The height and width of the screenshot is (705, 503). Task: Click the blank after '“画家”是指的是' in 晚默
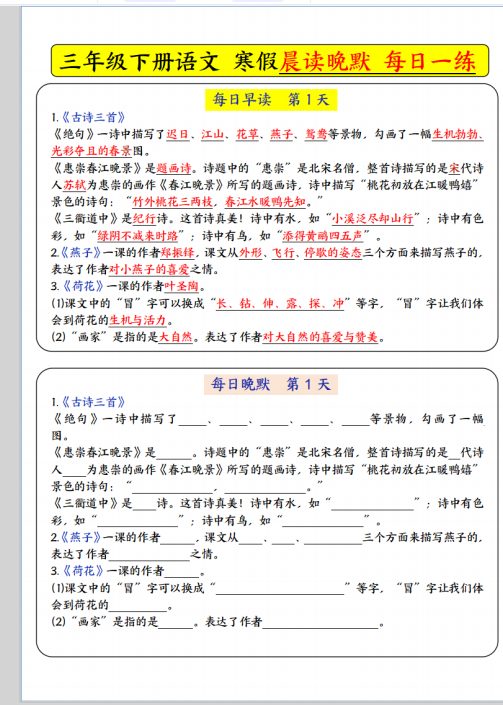176,623
